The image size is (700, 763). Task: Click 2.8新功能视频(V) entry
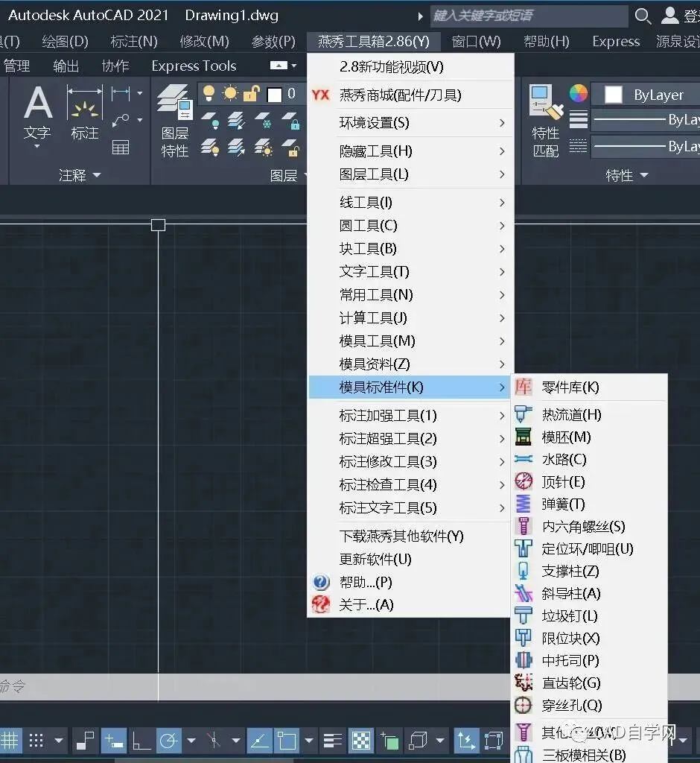410,66
